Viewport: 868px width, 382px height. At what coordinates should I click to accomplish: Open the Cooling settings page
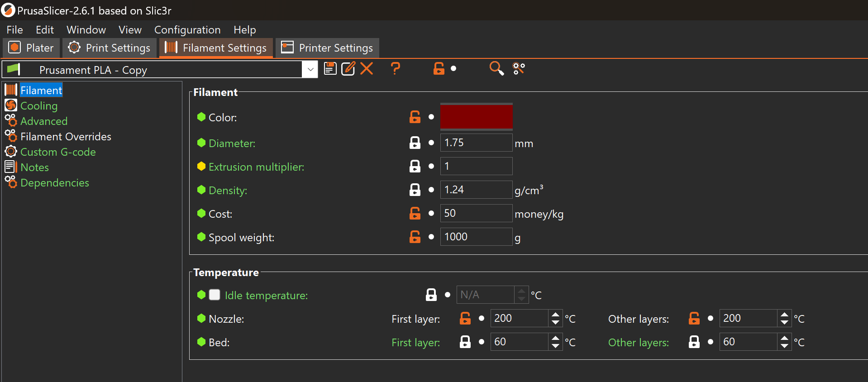pyautogui.click(x=39, y=106)
